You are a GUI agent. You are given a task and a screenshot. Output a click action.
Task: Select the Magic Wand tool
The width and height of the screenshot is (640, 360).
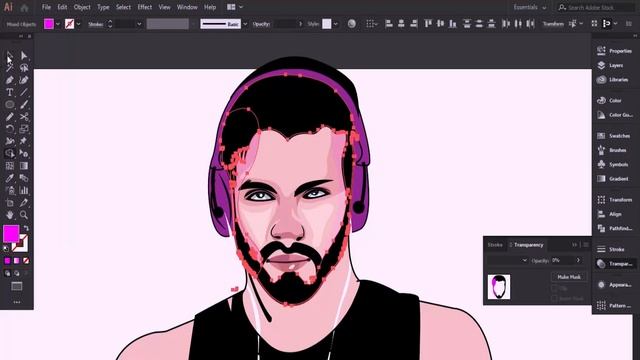pos(9,68)
